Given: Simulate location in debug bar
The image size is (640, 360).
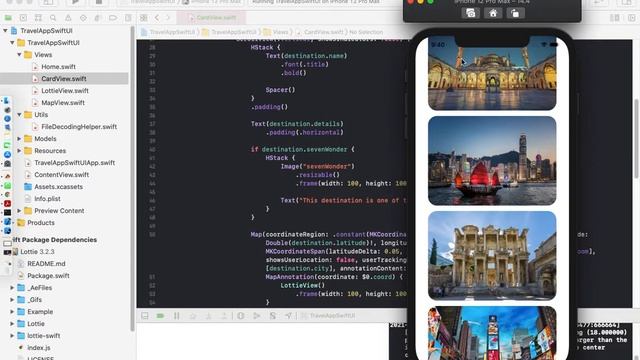Looking at the screenshot, I should [x=289, y=316].
